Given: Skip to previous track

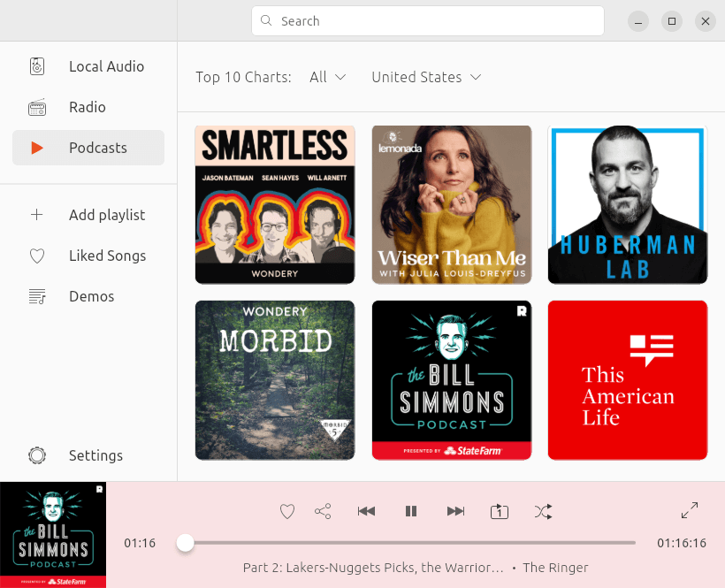Looking at the screenshot, I should (x=366, y=511).
